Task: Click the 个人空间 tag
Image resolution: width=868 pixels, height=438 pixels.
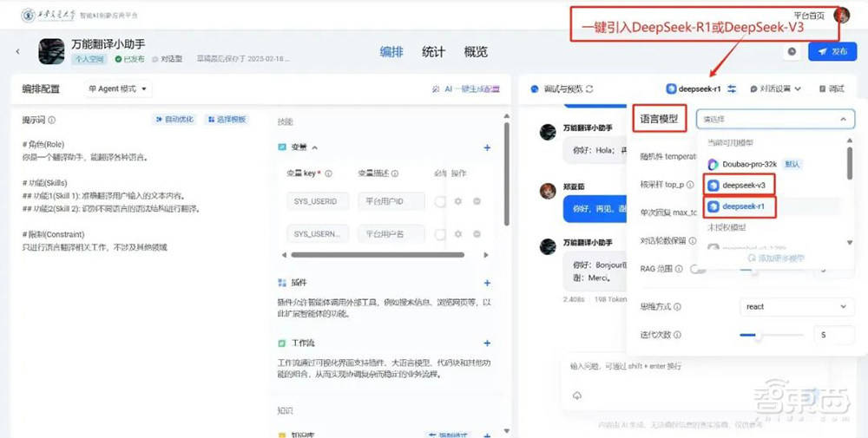Action: click(89, 59)
